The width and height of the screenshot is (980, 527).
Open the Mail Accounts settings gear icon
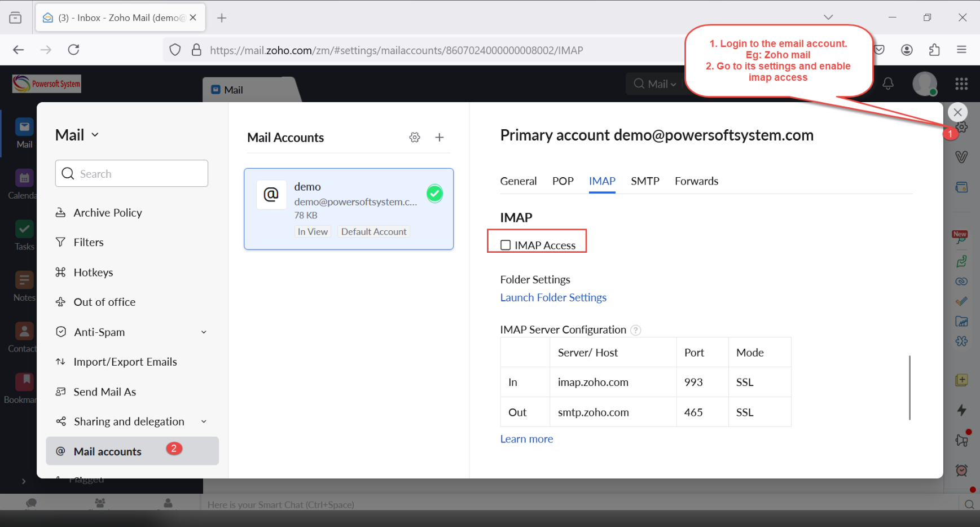[x=415, y=137]
